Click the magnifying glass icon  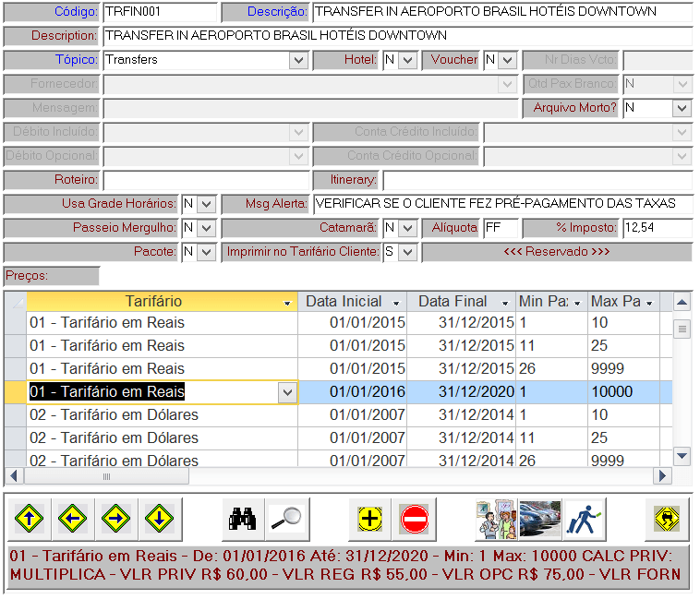[x=287, y=519]
